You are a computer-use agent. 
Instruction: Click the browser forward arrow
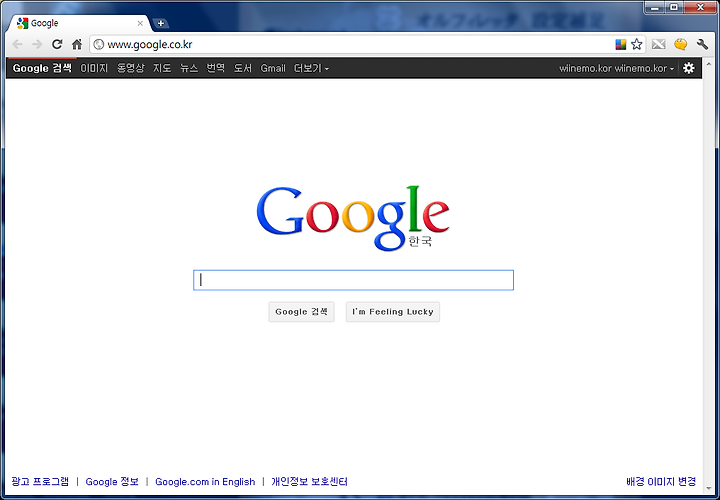[x=37, y=45]
